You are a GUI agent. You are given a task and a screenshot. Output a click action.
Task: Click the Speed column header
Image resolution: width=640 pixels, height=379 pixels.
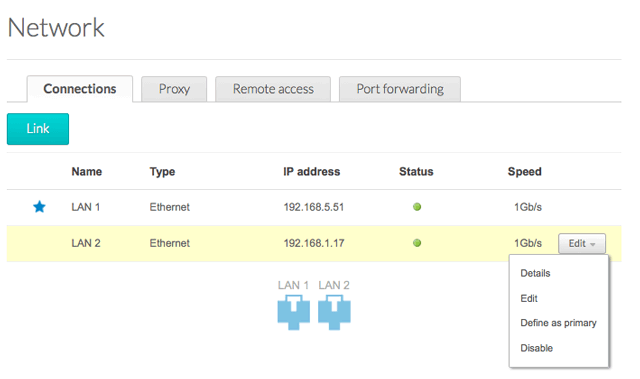coord(524,172)
